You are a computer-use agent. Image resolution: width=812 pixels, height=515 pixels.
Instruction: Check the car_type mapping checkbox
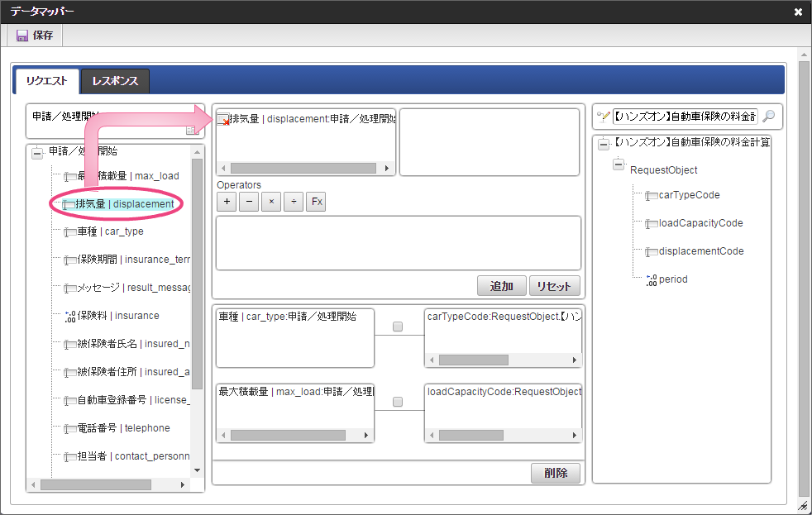coord(398,327)
